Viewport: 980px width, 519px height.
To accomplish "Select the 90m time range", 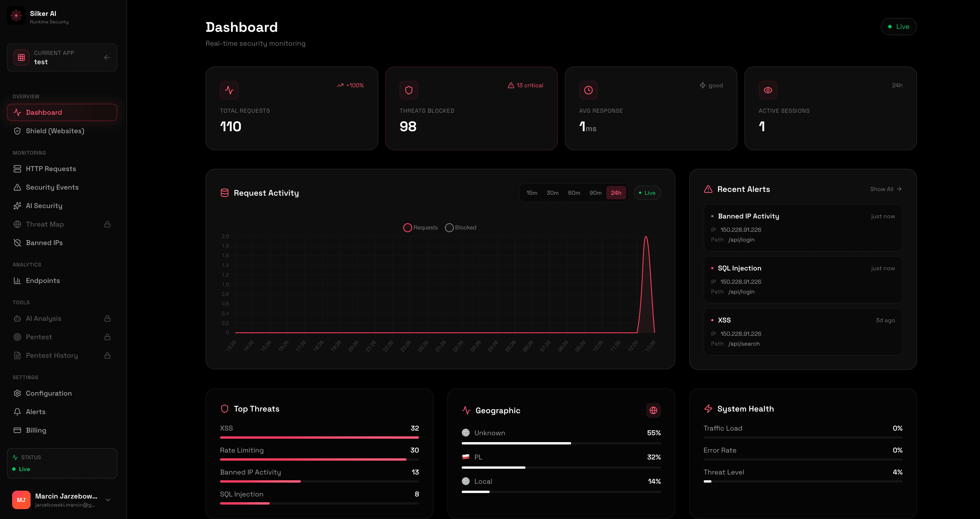I will pyautogui.click(x=595, y=193).
